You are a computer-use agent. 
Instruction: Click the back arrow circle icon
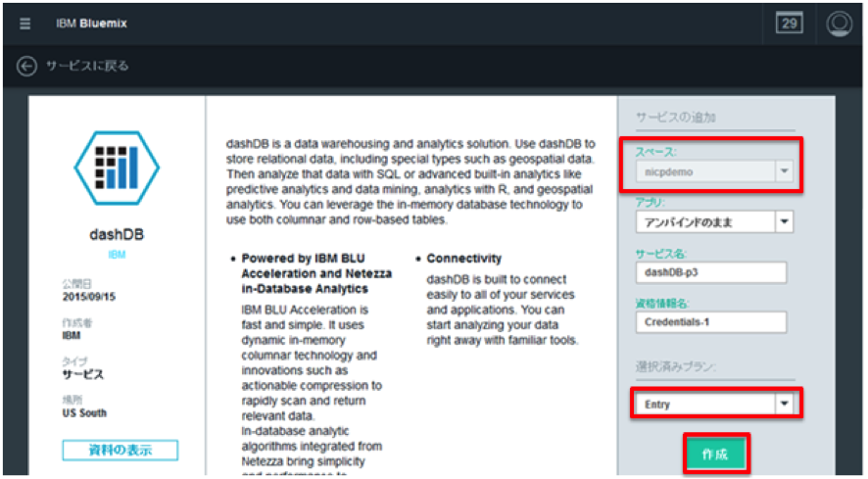tap(26, 66)
